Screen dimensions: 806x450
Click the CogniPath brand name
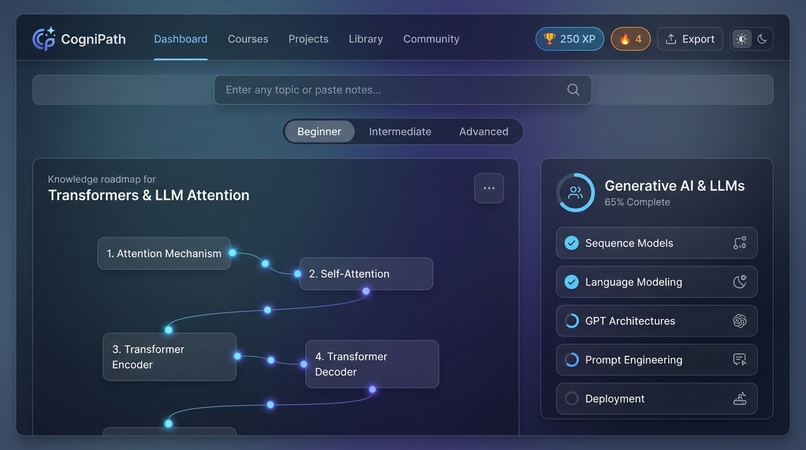[x=93, y=39]
